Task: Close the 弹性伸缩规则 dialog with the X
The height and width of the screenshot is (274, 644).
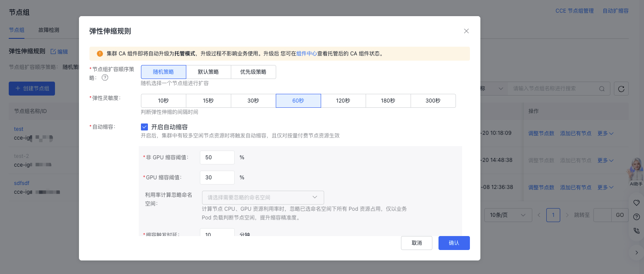Action: pyautogui.click(x=466, y=31)
